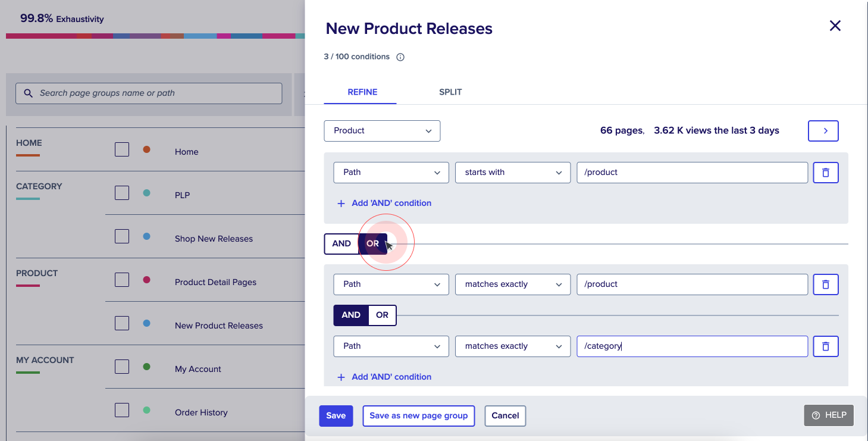Click the plus icon beside Add 'AND' condition
This screenshot has width=868, height=441.
[x=341, y=203]
